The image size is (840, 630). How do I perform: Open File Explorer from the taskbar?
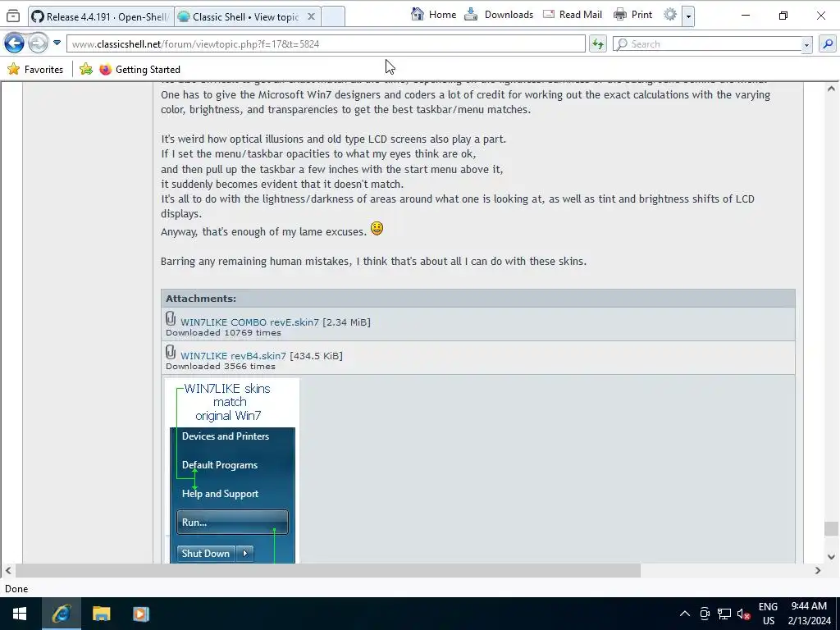pos(101,614)
